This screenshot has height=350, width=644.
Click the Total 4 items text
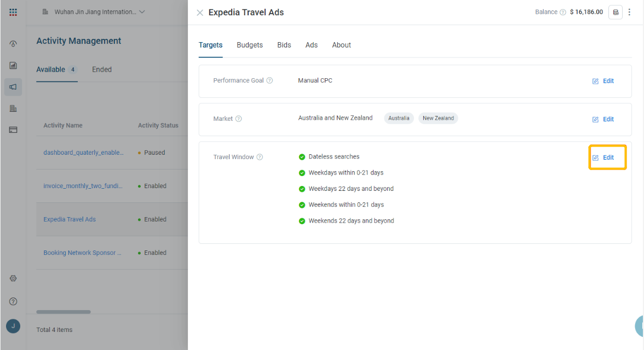click(54, 329)
